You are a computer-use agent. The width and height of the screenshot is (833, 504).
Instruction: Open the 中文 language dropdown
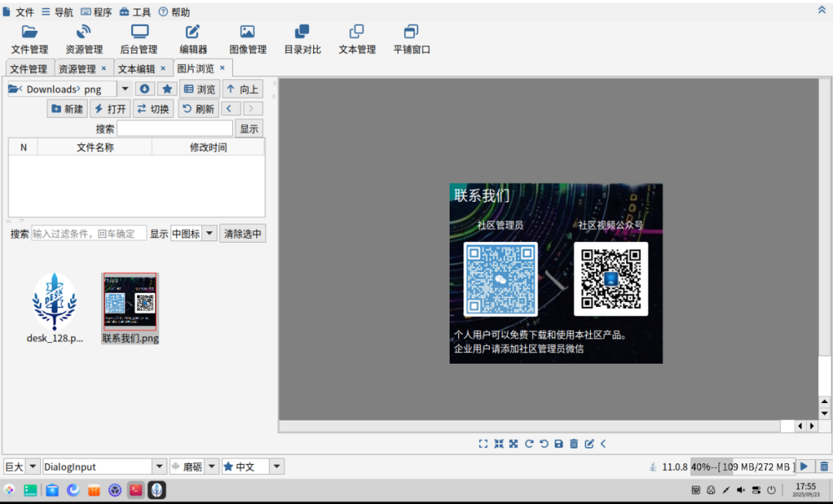coord(276,466)
